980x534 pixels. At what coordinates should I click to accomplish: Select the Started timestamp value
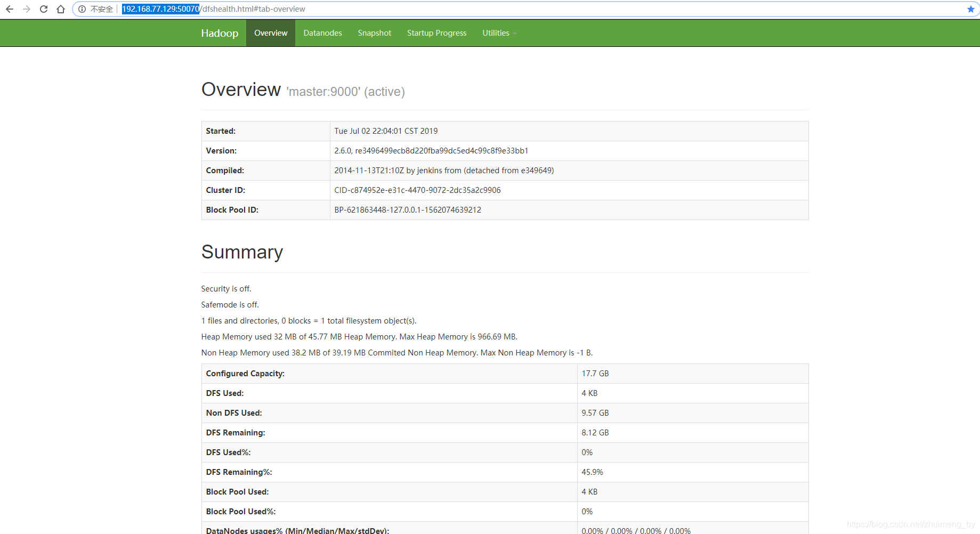pyautogui.click(x=386, y=131)
